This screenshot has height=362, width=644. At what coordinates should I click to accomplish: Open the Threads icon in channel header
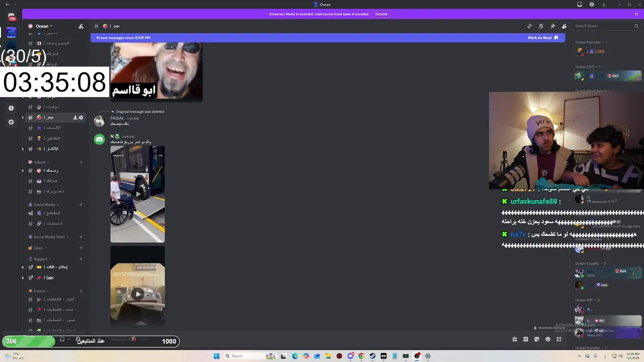click(x=529, y=26)
